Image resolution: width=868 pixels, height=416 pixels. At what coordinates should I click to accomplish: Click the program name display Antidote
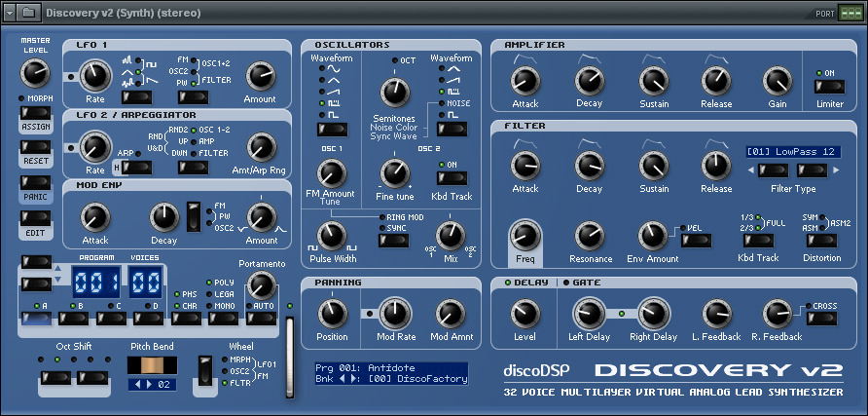390,367
